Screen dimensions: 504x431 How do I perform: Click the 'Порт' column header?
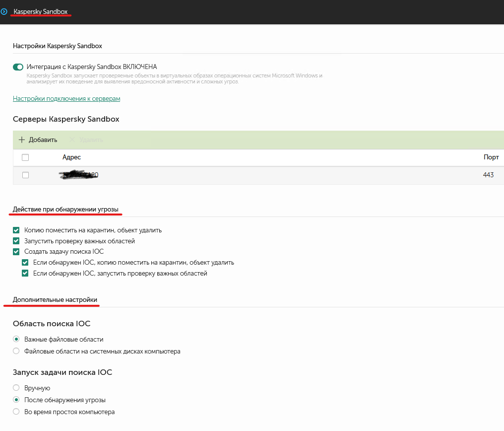[491, 157]
